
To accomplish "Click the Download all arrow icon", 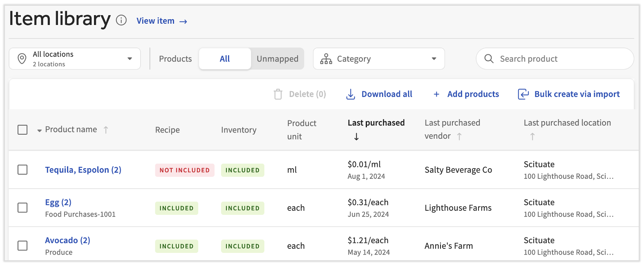I will (351, 94).
